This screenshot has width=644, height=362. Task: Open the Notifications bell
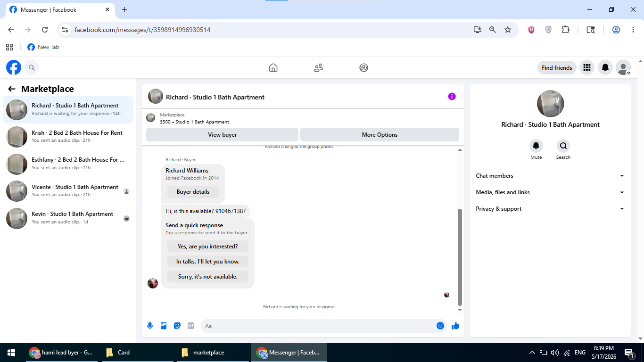605,67
